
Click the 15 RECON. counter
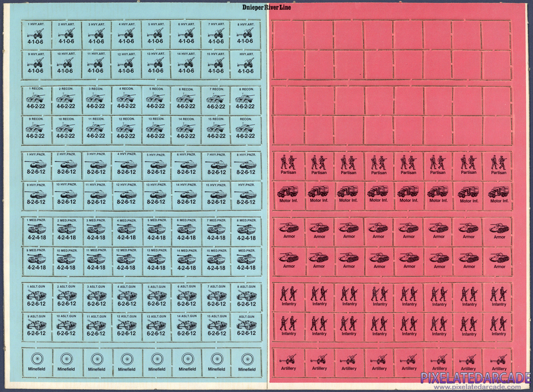216,129
